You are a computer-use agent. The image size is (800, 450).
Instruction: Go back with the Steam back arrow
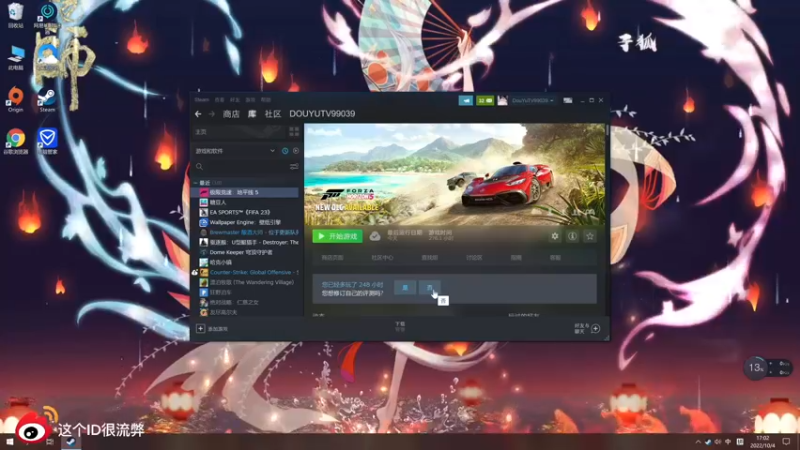(198, 114)
